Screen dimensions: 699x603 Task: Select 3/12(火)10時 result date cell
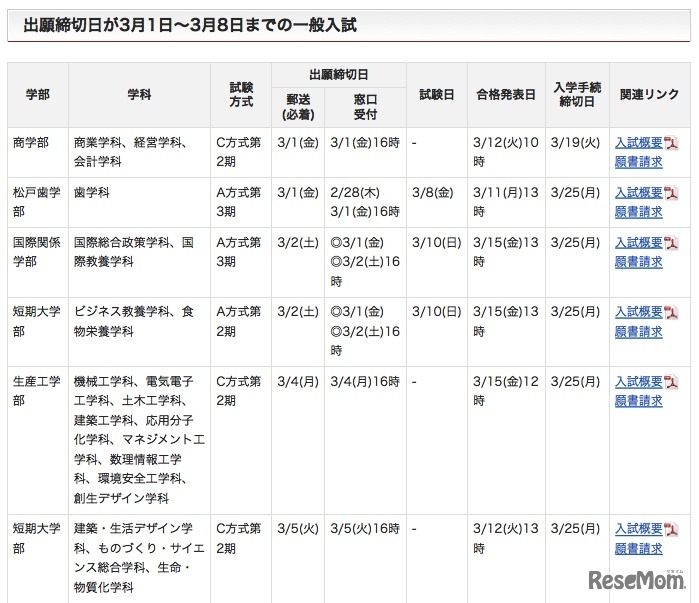coord(506,152)
